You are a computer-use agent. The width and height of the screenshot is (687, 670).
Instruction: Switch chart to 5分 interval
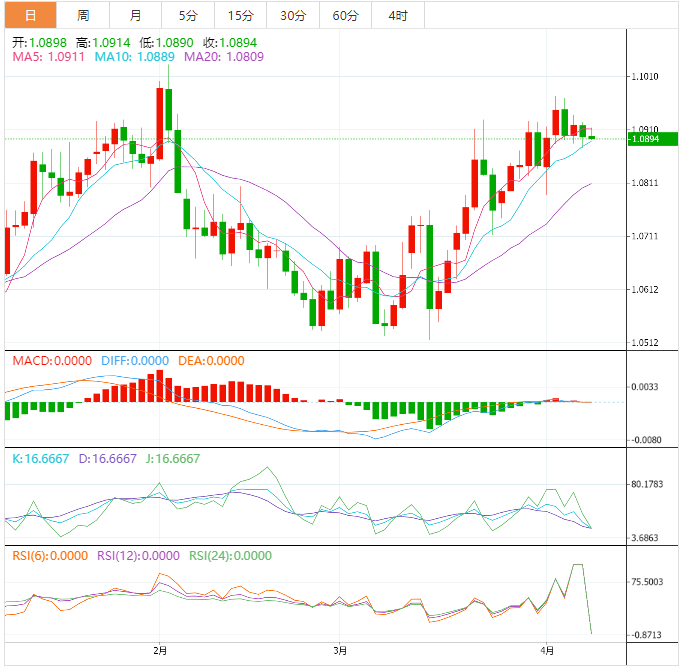(x=188, y=15)
